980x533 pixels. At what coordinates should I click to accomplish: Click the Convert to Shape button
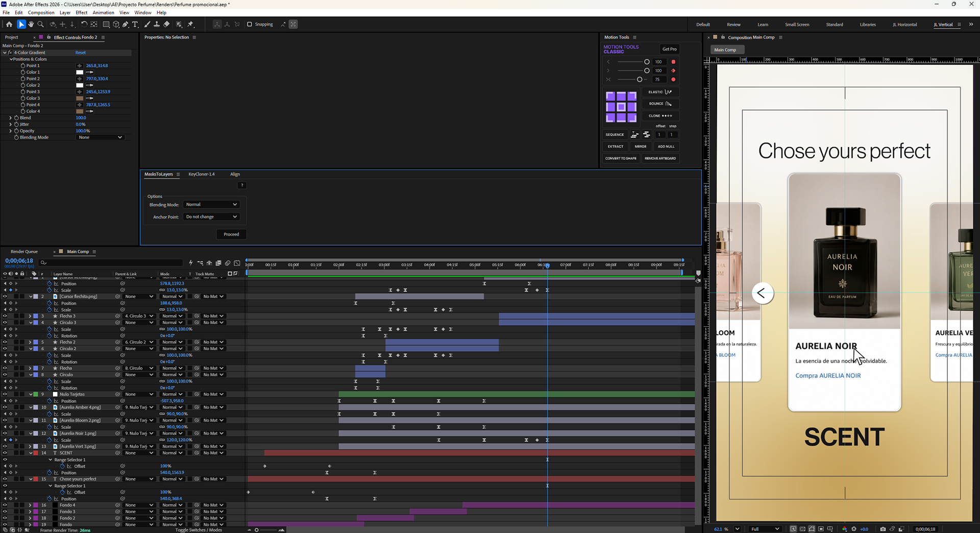pyautogui.click(x=621, y=158)
